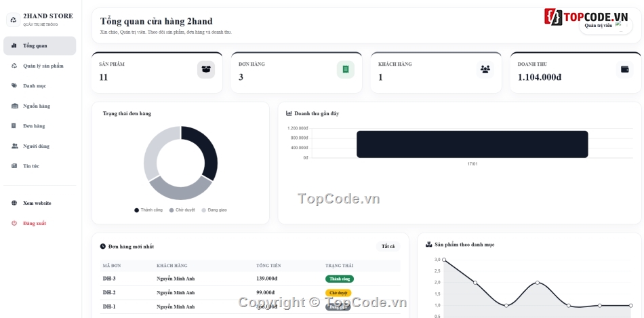Image resolution: width=644 pixels, height=318 pixels.
Task: Open the Tin tức section
Action: (39, 166)
